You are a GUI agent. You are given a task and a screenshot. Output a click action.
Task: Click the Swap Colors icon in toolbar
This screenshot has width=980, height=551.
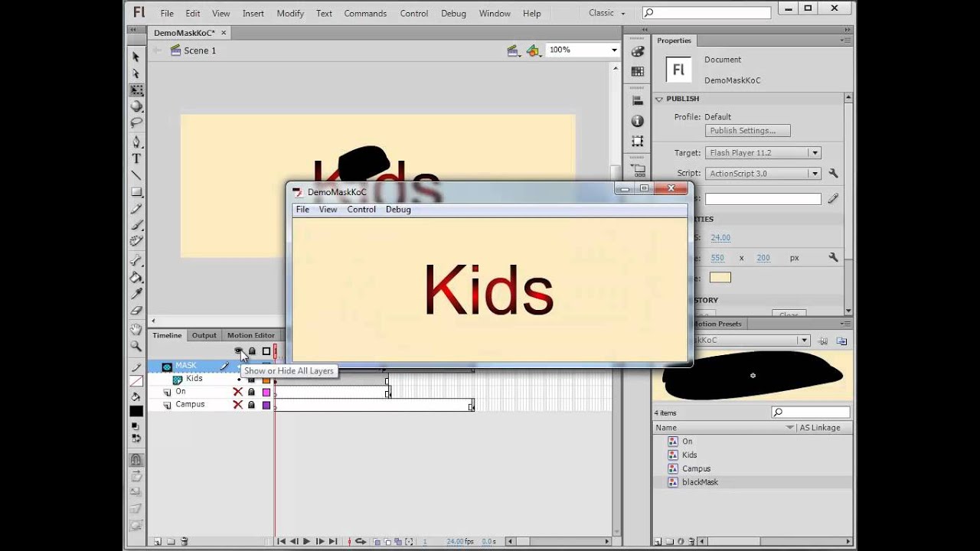click(x=137, y=439)
